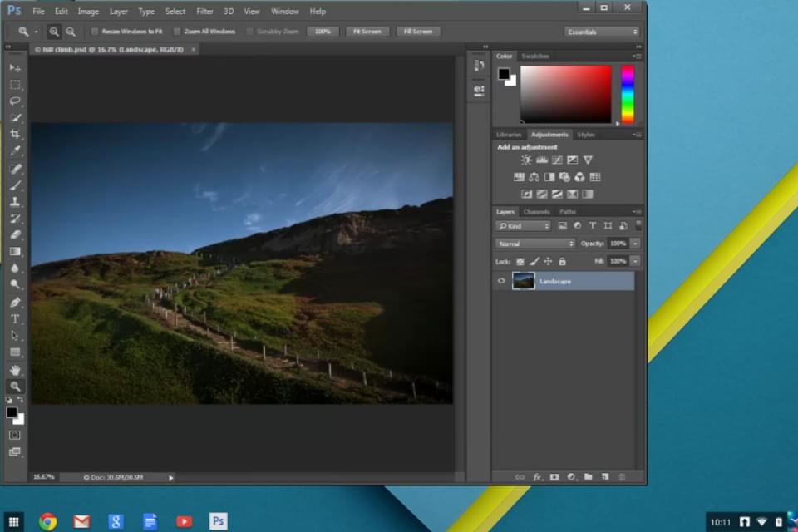Image resolution: width=798 pixels, height=532 pixels.
Task: Activate the Type tool
Action: point(15,318)
